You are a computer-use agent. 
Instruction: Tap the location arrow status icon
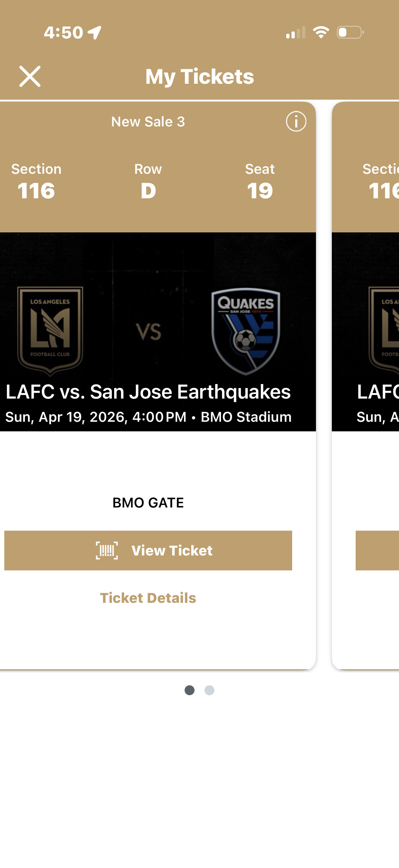95,33
